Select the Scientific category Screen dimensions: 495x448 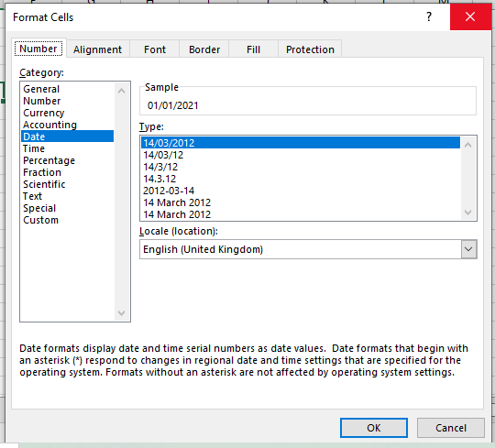click(x=67, y=184)
